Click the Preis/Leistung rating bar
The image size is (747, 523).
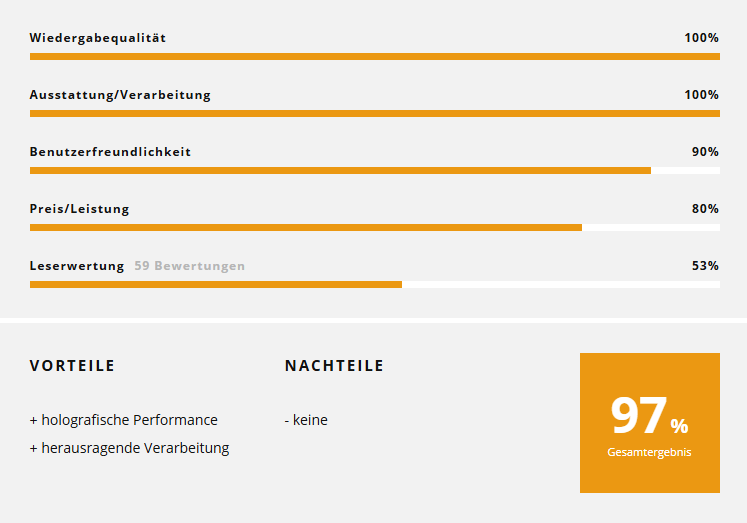(x=374, y=228)
